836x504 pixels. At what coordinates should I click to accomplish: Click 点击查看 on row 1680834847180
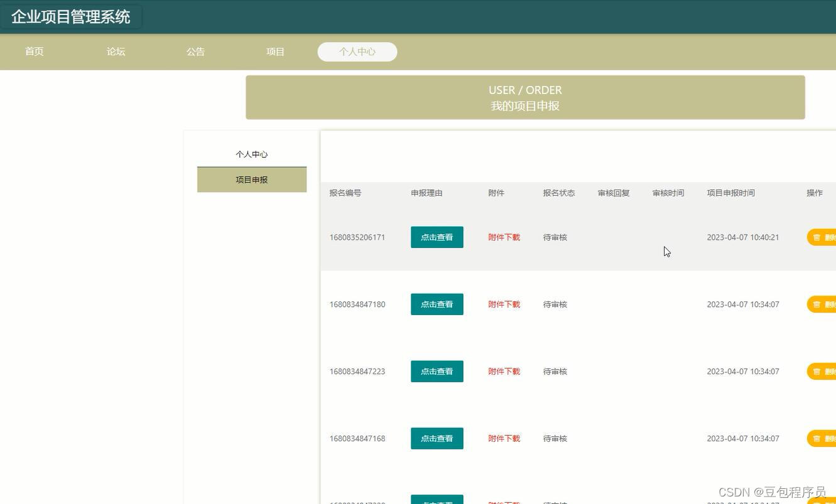coord(437,304)
